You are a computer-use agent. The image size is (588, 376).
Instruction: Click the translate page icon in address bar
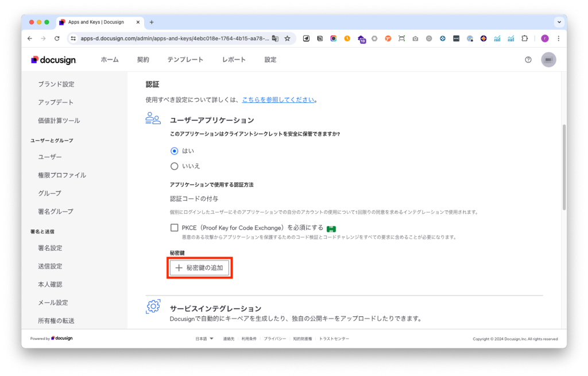coord(275,39)
